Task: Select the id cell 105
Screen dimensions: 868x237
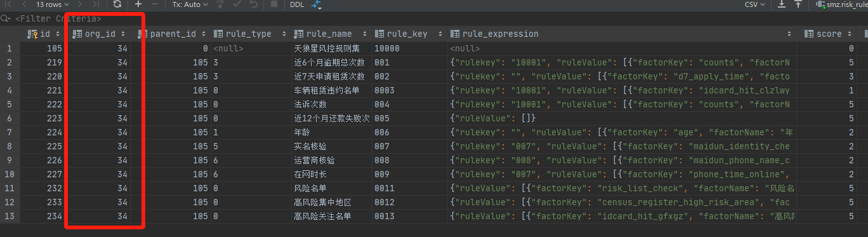Action: click(x=43, y=48)
